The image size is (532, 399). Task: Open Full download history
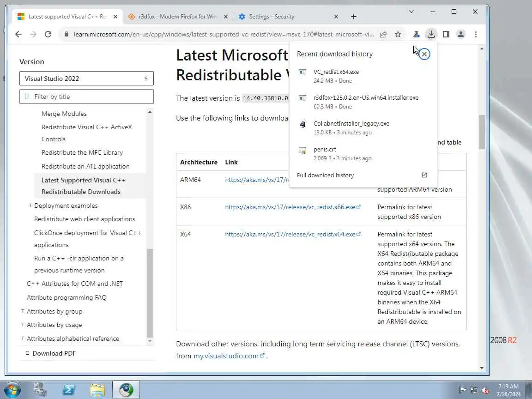click(326, 175)
